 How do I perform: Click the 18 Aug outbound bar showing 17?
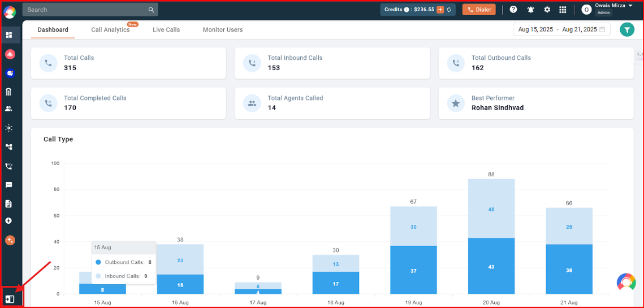(335, 283)
